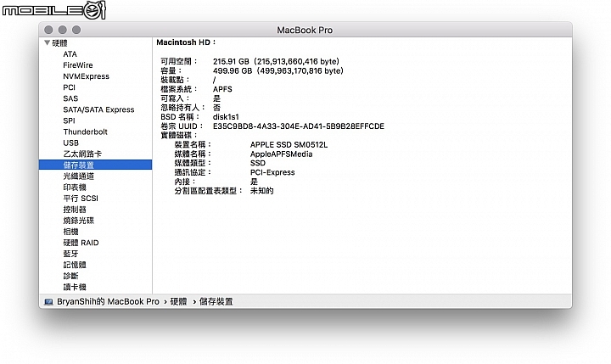Viewport: 611px width, 364px height.
Task: Select 平行 SCSI in the sidebar
Action: 81,199
